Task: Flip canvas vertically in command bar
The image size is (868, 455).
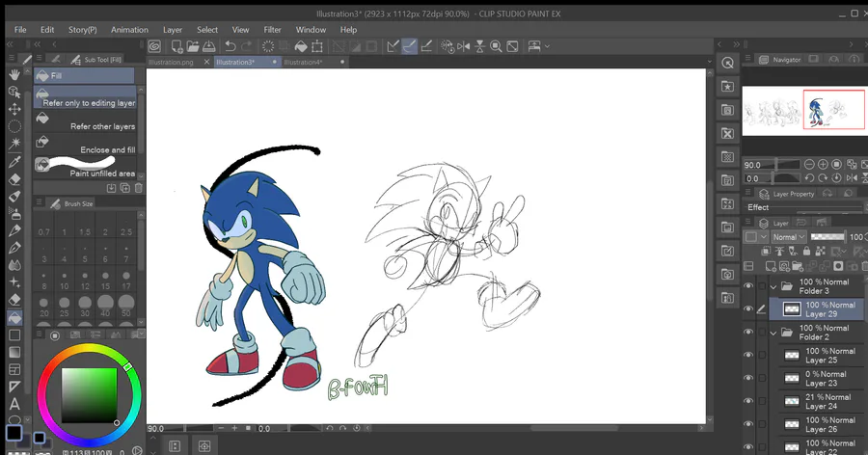Action: [x=479, y=46]
